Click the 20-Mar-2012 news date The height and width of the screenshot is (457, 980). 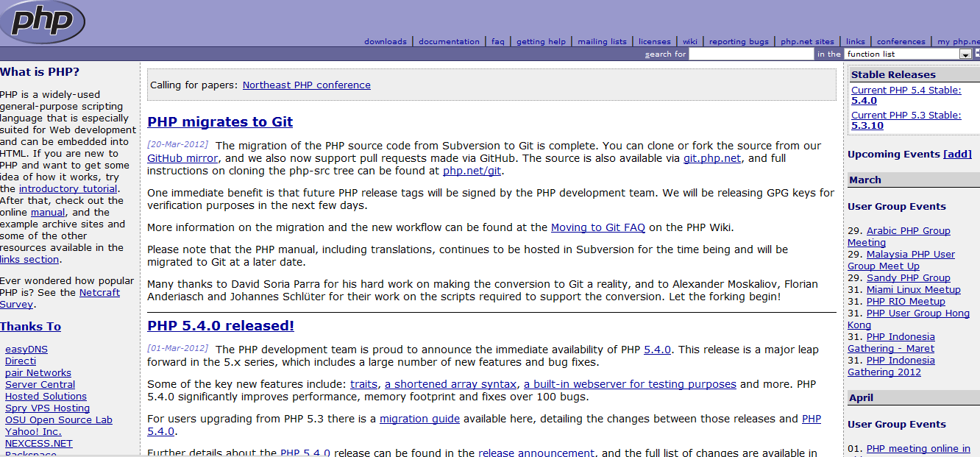click(x=178, y=144)
